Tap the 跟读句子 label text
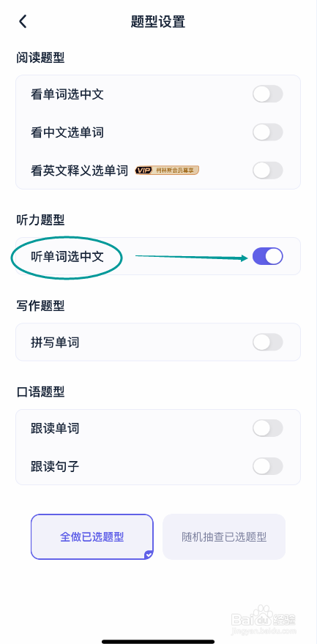This screenshot has height=644, width=317. tap(55, 467)
